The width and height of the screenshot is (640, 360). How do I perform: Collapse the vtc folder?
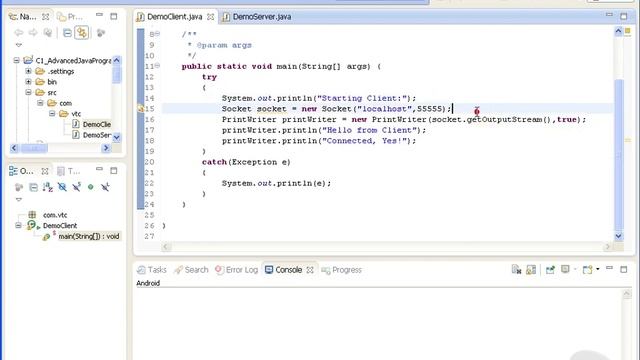pyautogui.click(x=52, y=113)
